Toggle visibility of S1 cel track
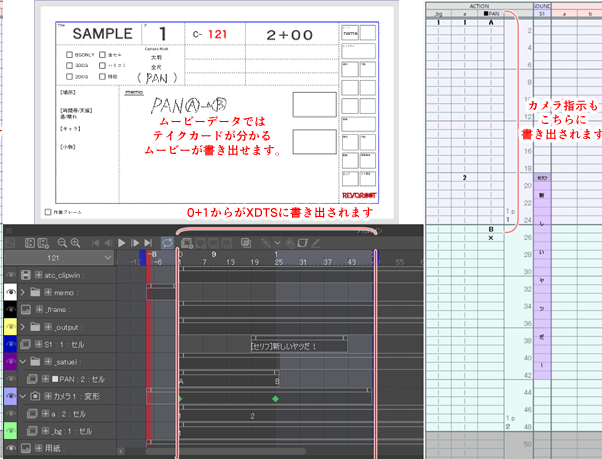This screenshot has width=602, height=459. (x=10, y=344)
